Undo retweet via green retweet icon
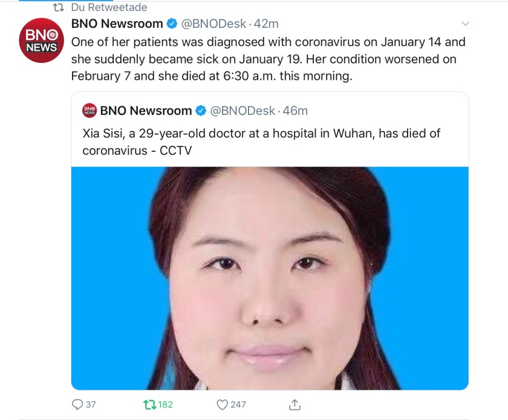508x420 pixels. (149, 404)
